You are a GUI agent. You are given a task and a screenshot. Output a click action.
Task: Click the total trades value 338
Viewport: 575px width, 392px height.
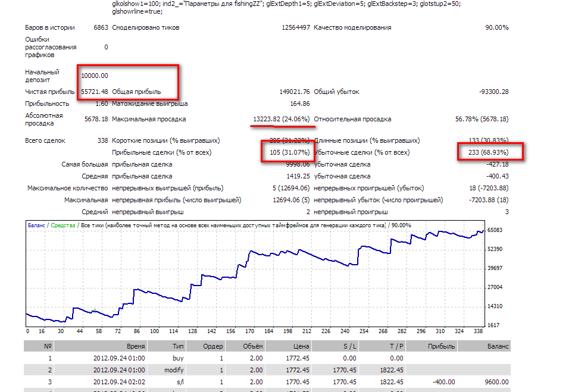102,140
